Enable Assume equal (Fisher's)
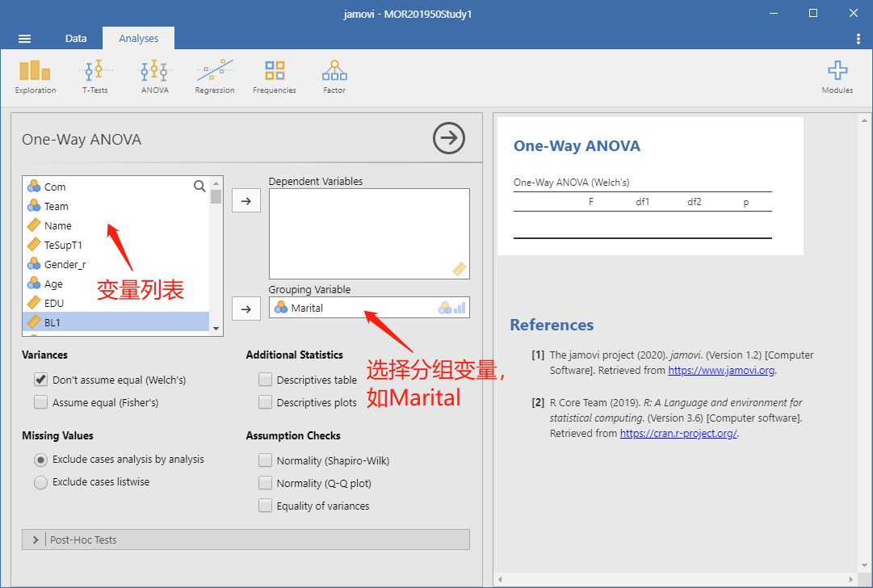The image size is (873, 588). tap(40, 402)
